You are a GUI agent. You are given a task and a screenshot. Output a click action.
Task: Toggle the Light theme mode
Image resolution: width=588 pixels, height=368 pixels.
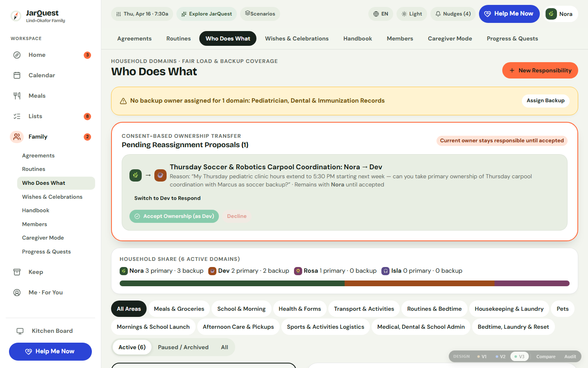point(412,14)
